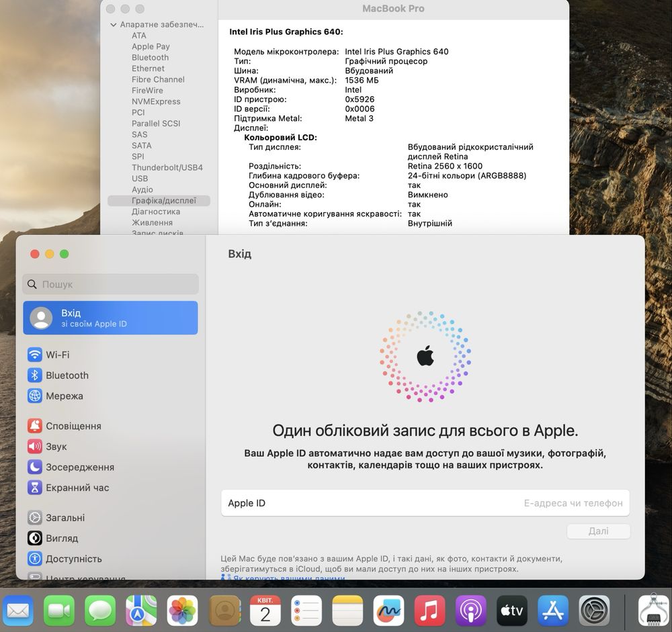This screenshot has width=672, height=632.
Task: Select Ethernet in System Information sidebar
Action: pyautogui.click(x=148, y=69)
